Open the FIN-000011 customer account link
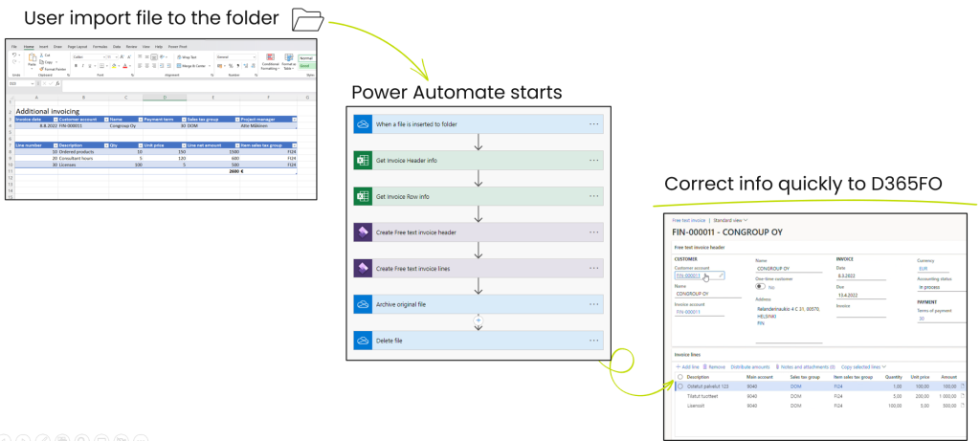 (x=688, y=276)
